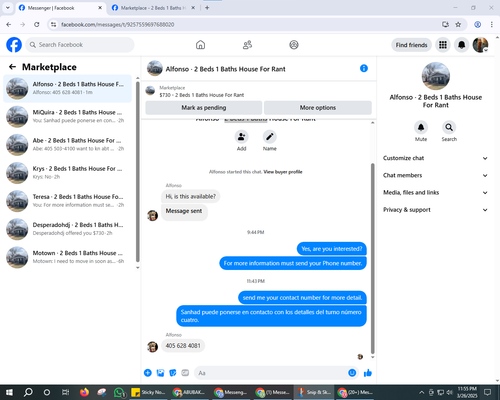Click the 'Yes, are you interested?' message
The height and width of the screenshot is (400, 500).
(332, 249)
